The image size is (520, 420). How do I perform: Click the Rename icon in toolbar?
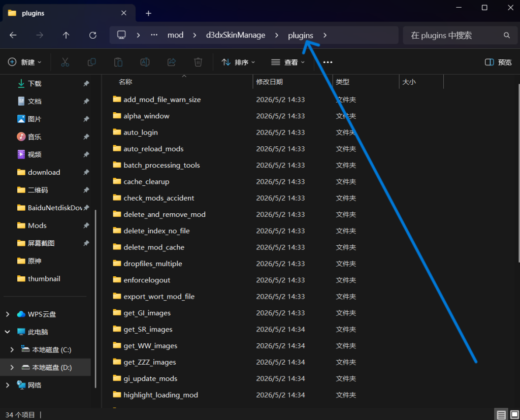click(145, 62)
